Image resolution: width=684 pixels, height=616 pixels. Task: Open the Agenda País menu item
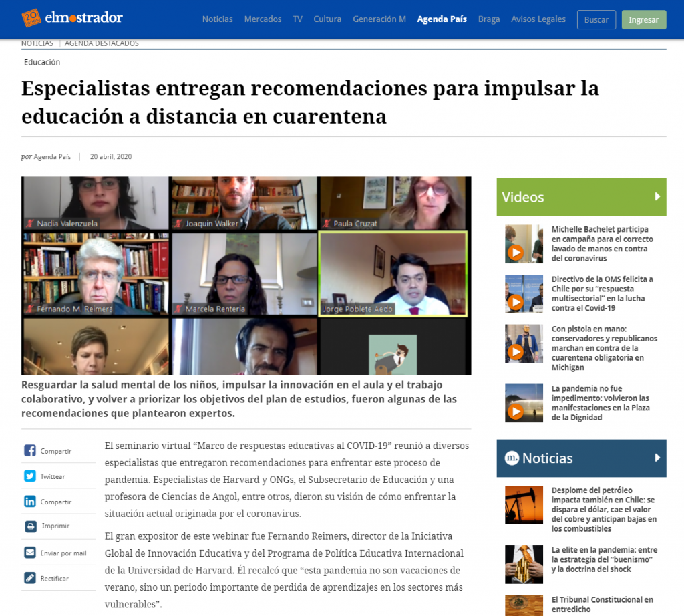(442, 19)
